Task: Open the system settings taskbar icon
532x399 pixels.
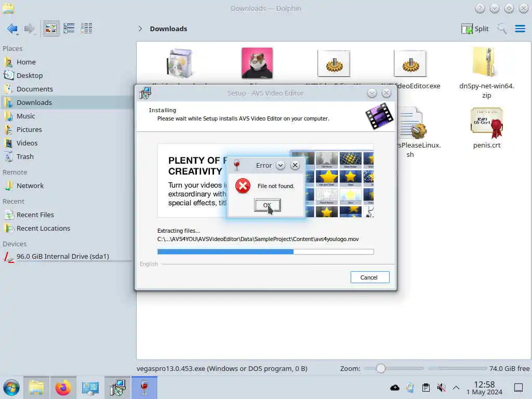Action: pyautogui.click(x=90, y=388)
